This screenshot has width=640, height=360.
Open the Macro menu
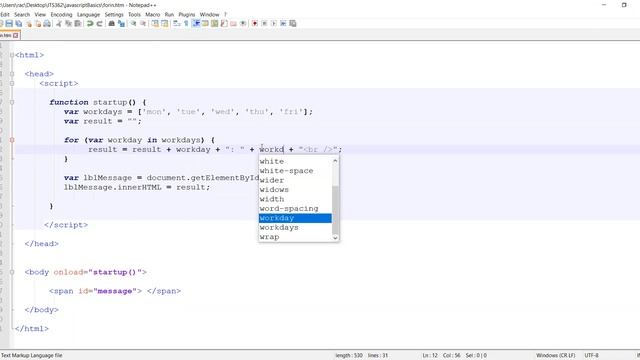coord(153,14)
